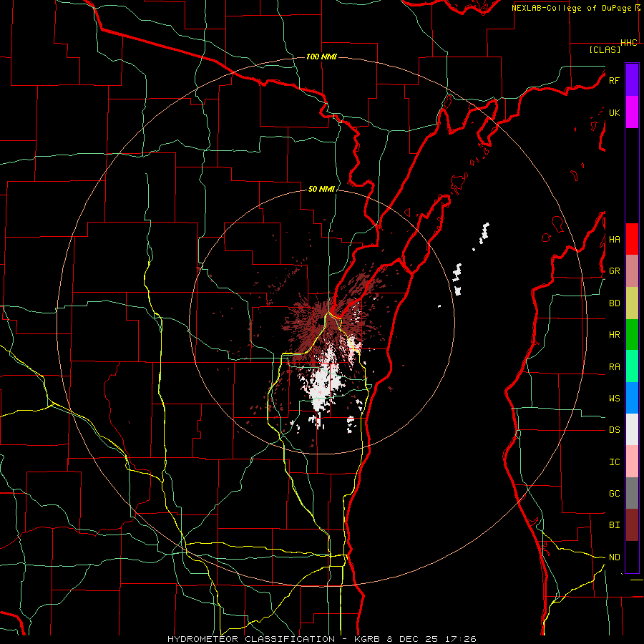Click the RF purple legend swatch

[632, 80]
